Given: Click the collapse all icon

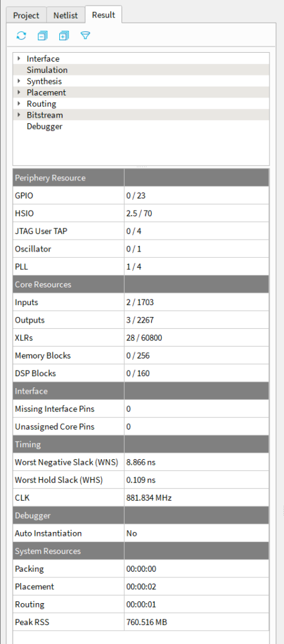Looking at the screenshot, I should point(42,36).
